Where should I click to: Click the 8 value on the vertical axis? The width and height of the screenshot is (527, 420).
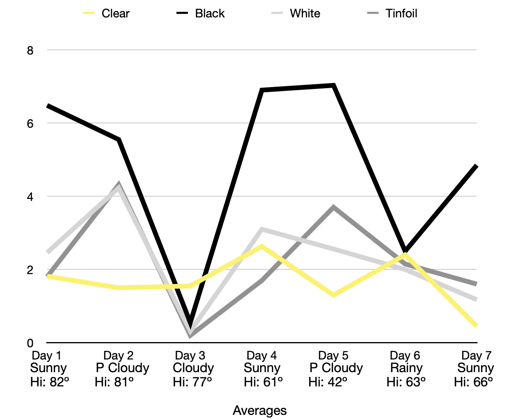[x=30, y=51]
